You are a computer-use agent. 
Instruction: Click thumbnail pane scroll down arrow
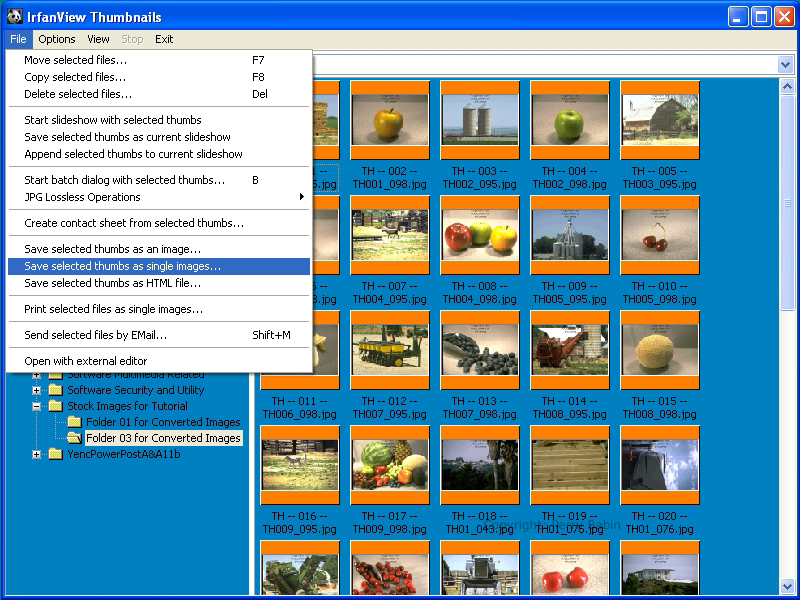point(787,585)
